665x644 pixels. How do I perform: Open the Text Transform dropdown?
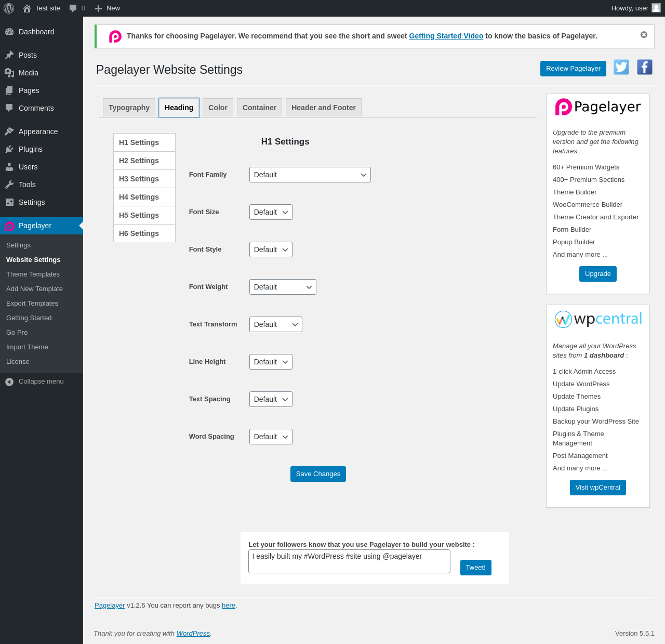[276, 324]
